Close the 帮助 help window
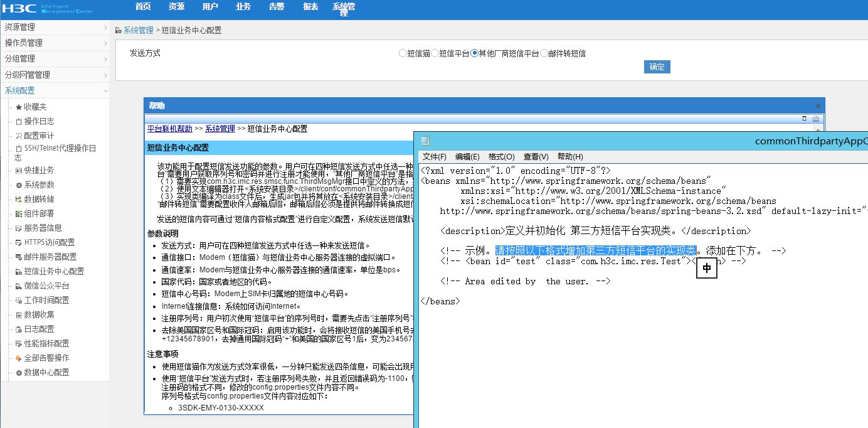 click(x=818, y=106)
